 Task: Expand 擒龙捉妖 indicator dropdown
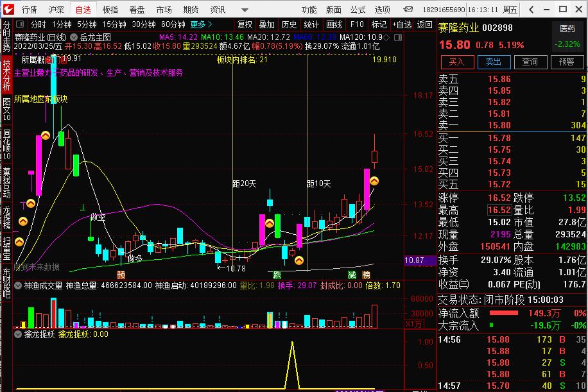[x=17, y=334]
